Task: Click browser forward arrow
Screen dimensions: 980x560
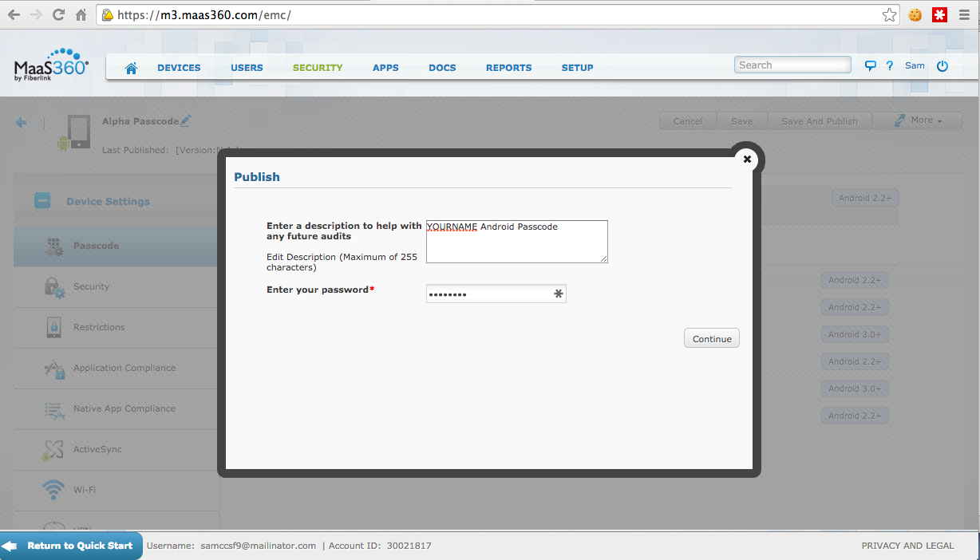Action: (x=36, y=14)
